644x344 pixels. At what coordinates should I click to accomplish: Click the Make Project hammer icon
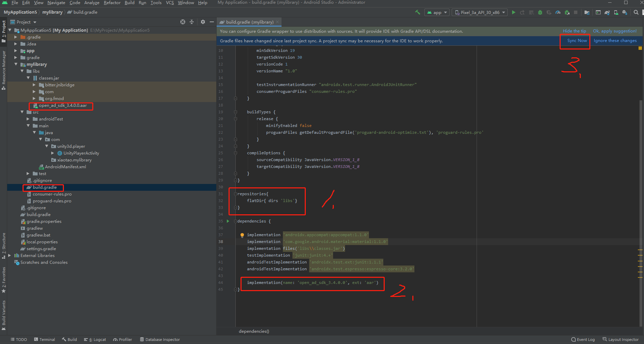417,12
